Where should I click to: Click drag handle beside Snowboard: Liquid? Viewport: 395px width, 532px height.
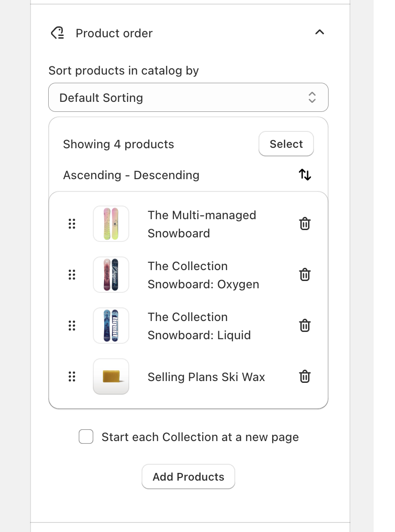[72, 326]
